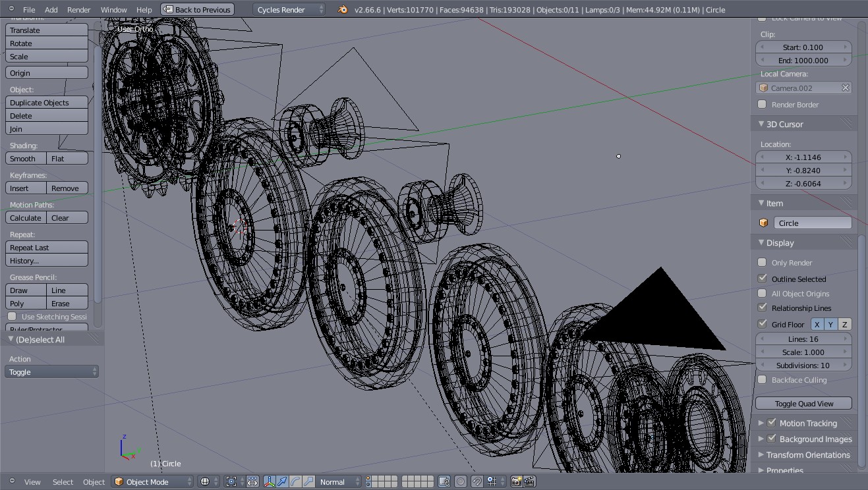868x490 pixels.
Task: Open the Add menu
Action: click(51, 10)
